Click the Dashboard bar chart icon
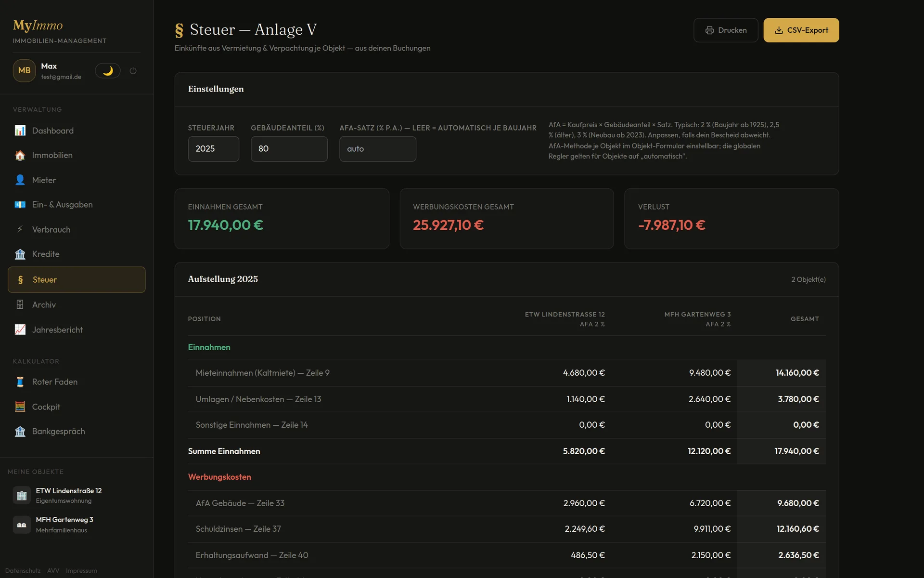Viewport: 924px width, 578px height. tap(20, 131)
